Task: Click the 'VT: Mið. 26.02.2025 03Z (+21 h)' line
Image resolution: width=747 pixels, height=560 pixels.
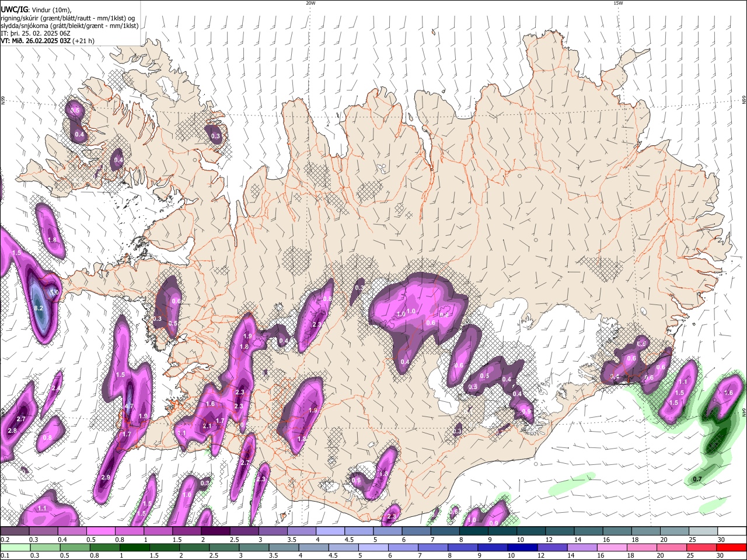Action: click(x=47, y=41)
